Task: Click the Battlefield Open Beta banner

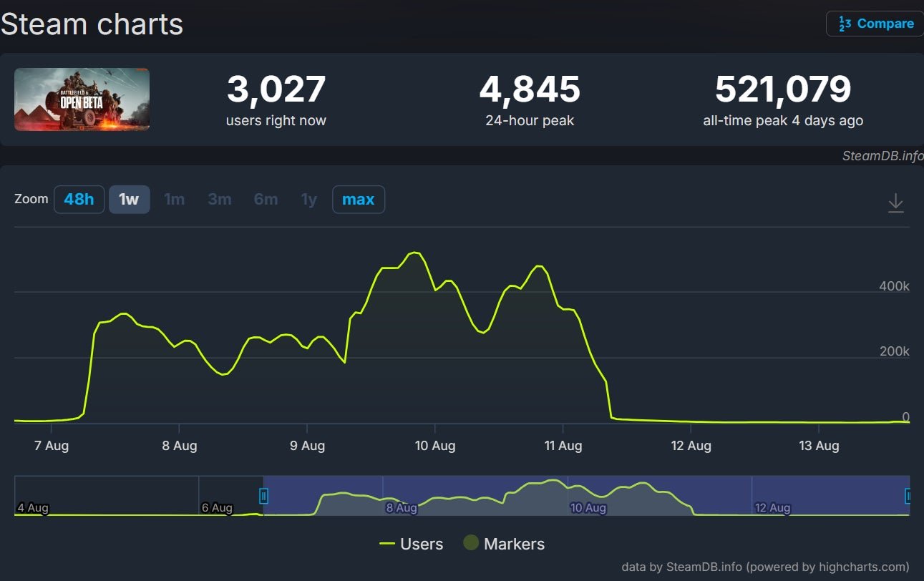Action: 81,100
